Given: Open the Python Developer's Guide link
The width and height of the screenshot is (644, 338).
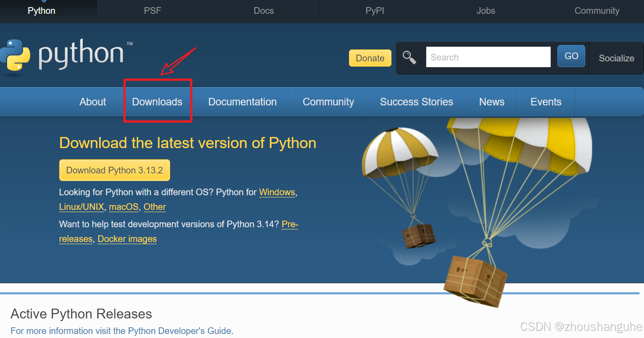Looking at the screenshot, I should click(180, 331).
